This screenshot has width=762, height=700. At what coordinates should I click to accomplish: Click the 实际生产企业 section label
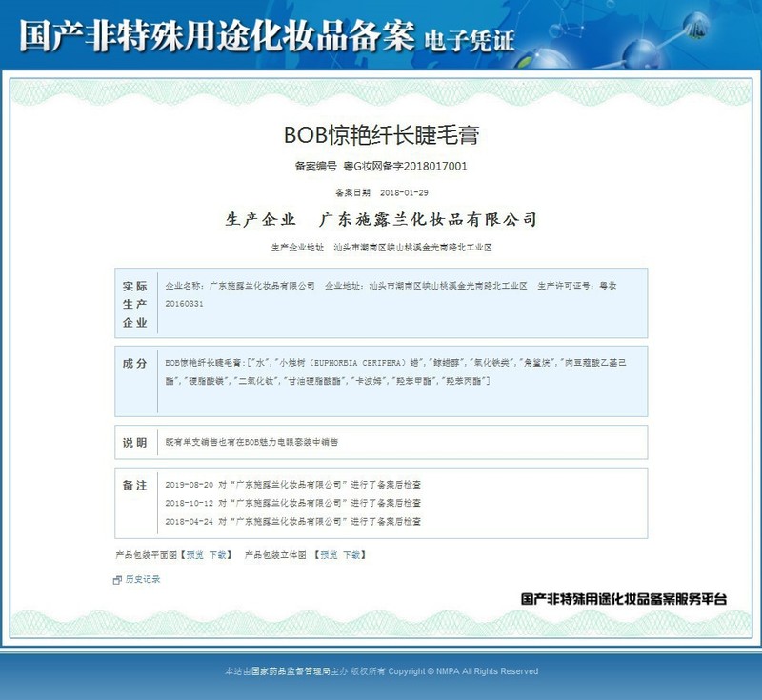point(134,304)
